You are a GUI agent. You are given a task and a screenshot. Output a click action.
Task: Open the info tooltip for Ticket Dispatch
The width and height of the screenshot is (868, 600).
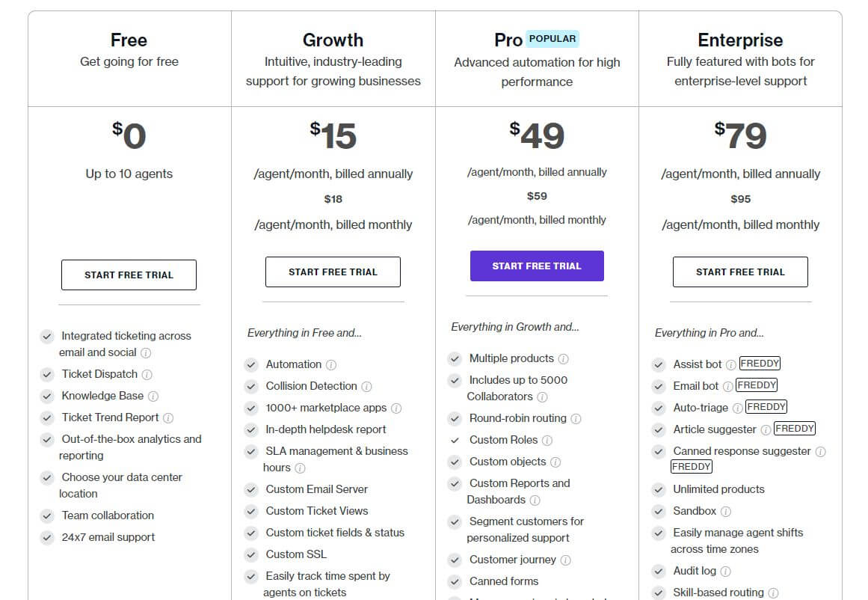click(147, 373)
